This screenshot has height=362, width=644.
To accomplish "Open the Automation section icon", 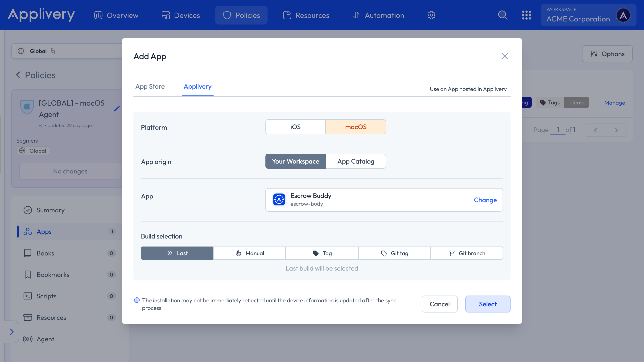I will [357, 15].
